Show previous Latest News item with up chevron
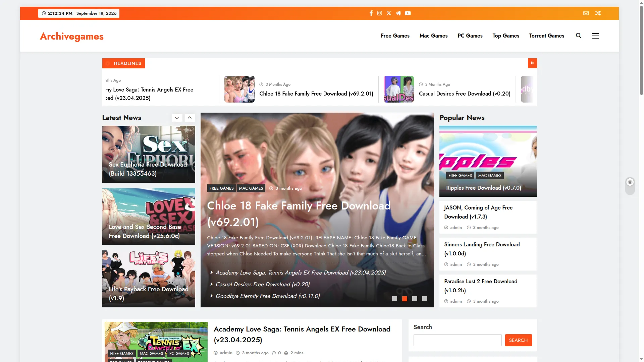Screen dimensions: 644x362 [190, 118]
